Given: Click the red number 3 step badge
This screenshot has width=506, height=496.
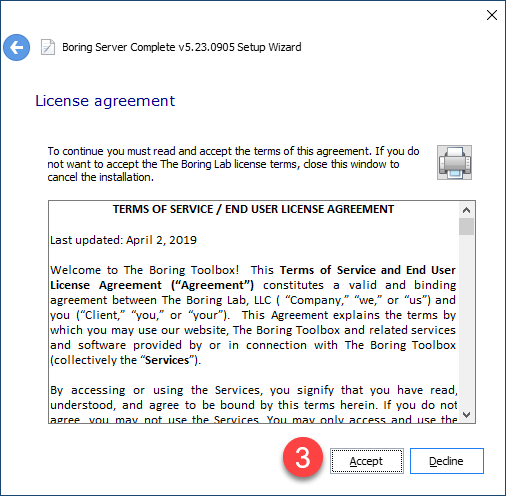Looking at the screenshot, I should [303, 457].
